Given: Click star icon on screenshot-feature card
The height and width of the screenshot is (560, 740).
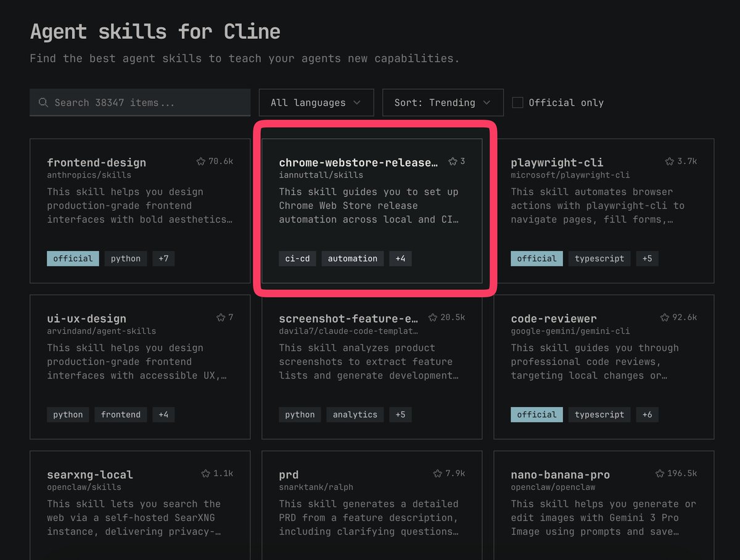Looking at the screenshot, I should click(x=433, y=318).
